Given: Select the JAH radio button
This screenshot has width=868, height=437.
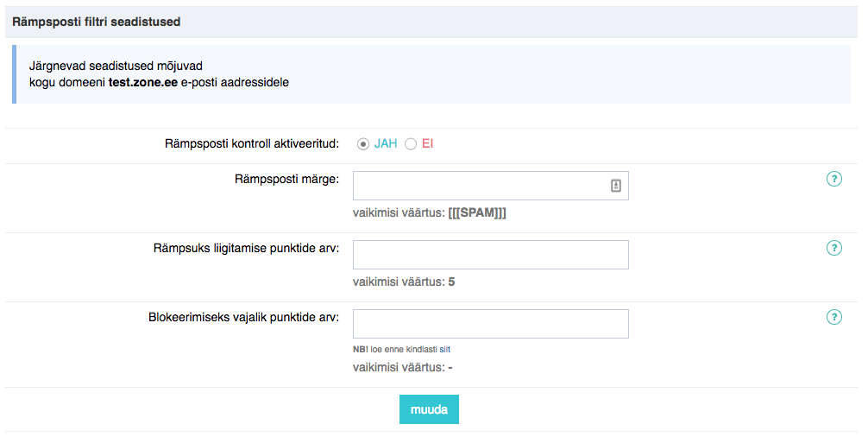Looking at the screenshot, I should pyautogui.click(x=363, y=144).
